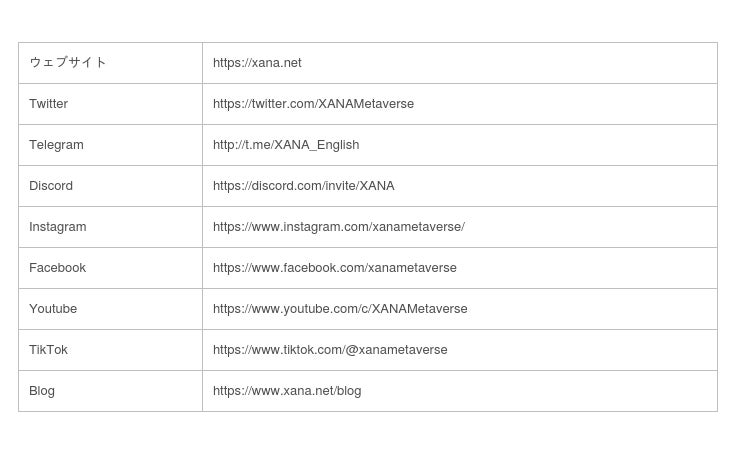Go to the YouTube XANAMetaverse channel link
The width and height of the screenshot is (740, 452).
pos(340,309)
